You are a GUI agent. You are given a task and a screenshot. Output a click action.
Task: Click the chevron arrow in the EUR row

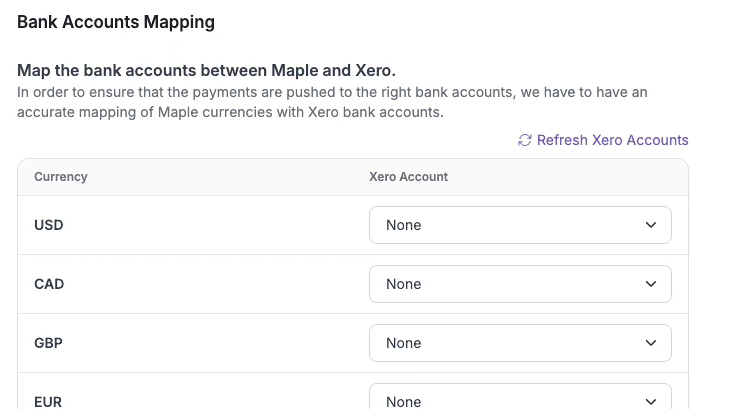(651, 401)
